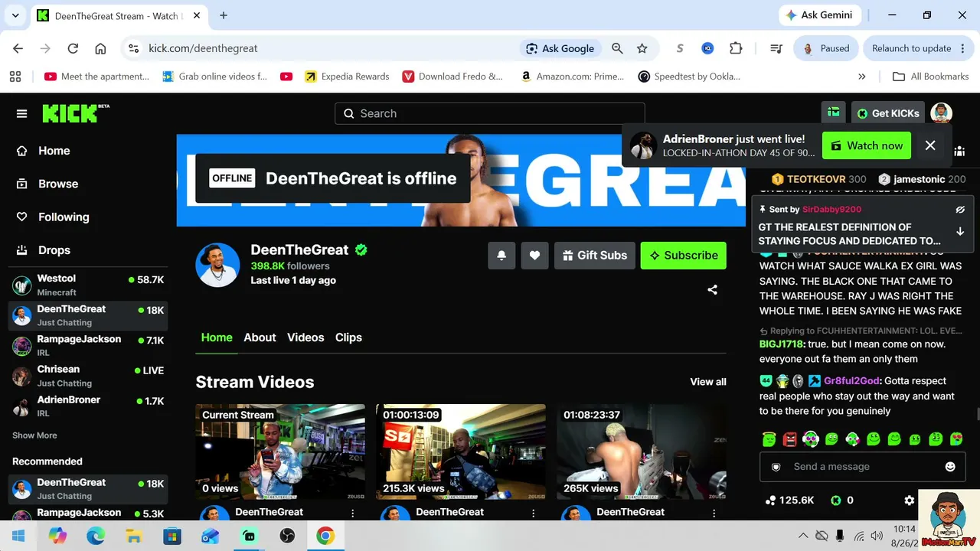Screen dimensions: 980x551
Task: Show hidden bookmarks with the double chevron
Action: click(862, 77)
